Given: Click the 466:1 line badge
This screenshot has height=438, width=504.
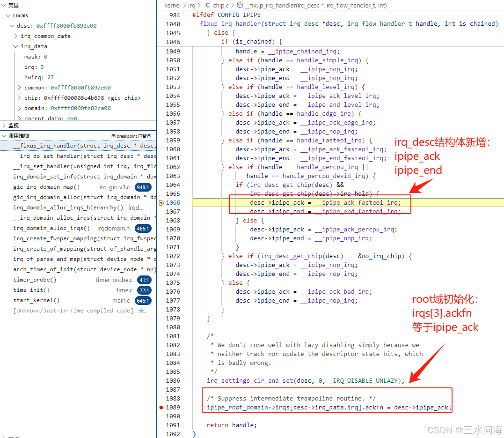Looking at the screenshot, I should pos(143,229).
